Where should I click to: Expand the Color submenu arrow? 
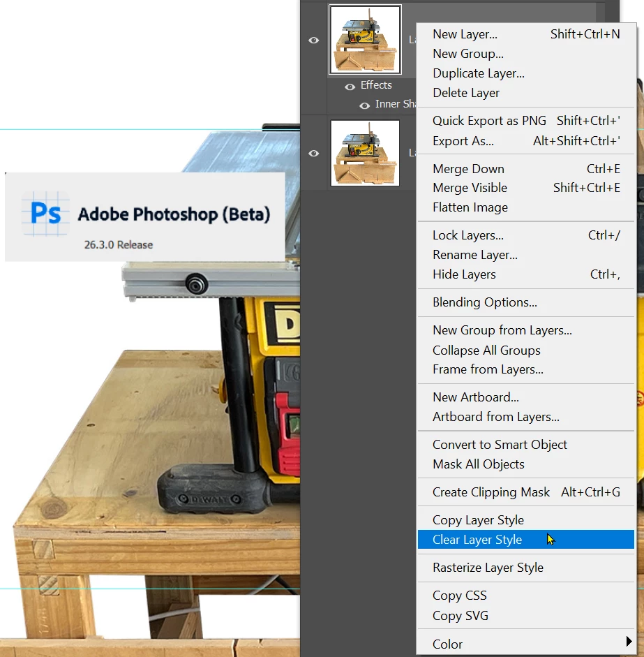click(629, 641)
